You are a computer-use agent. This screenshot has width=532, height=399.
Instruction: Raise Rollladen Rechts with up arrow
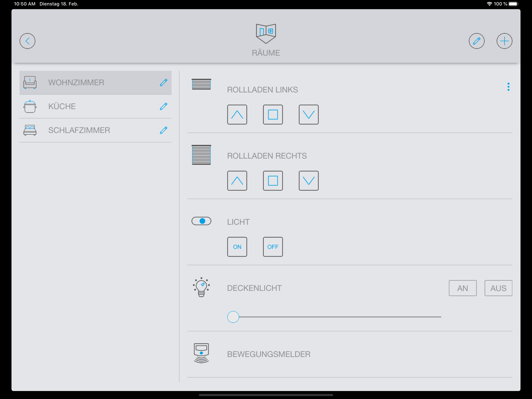click(x=237, y=181)
